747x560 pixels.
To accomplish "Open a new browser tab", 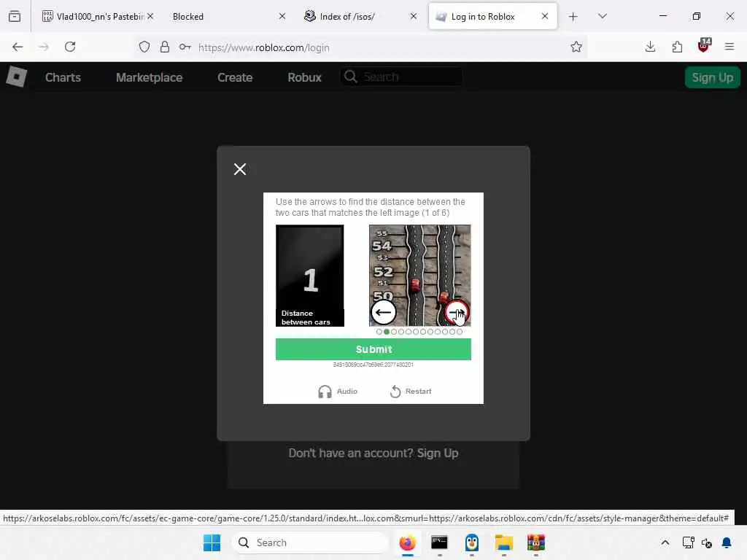I will coord(573,17).
